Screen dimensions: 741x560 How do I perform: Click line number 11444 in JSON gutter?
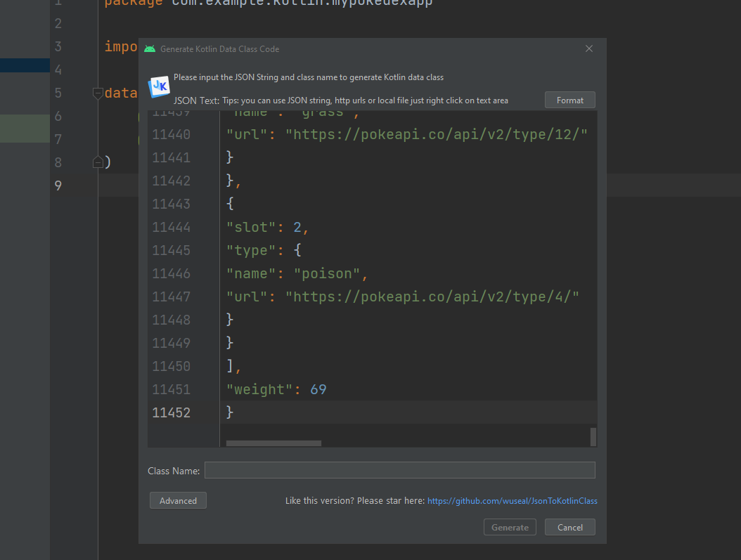[171, 227]
